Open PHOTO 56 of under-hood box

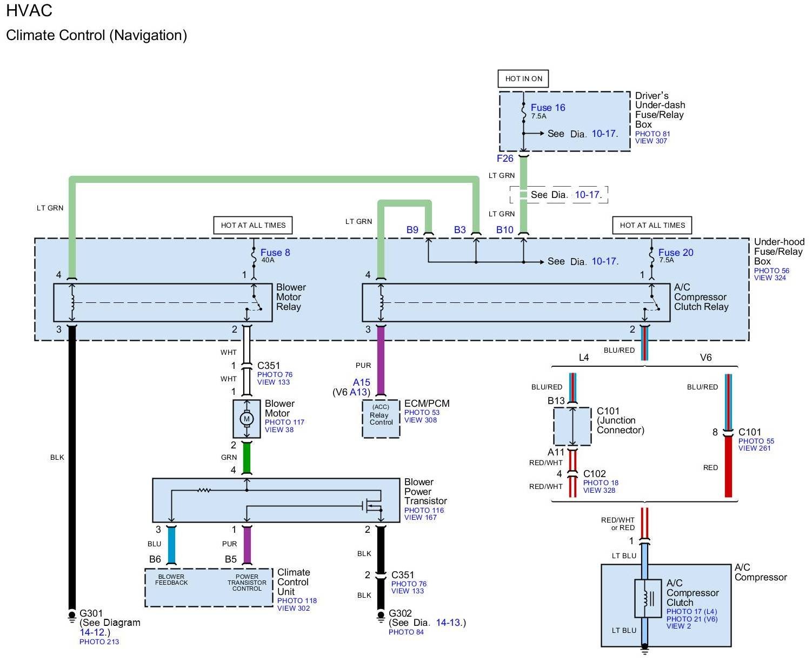click(771, 270)
